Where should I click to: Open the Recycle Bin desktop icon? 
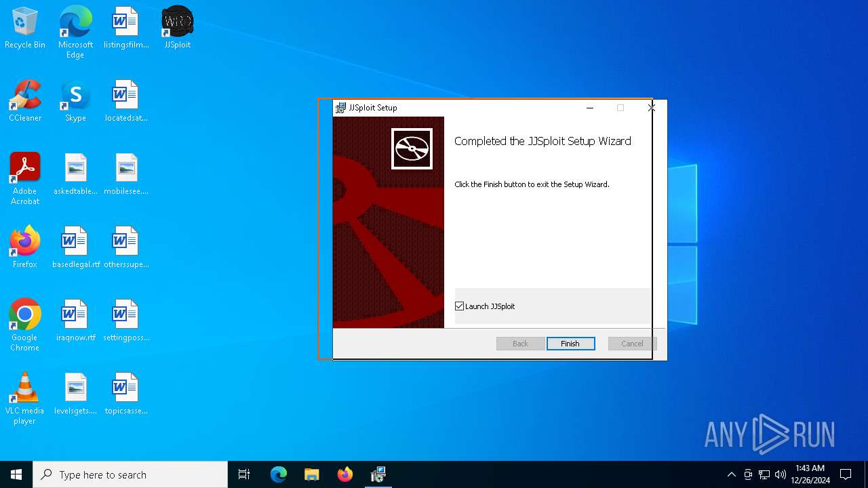pos(25,28)
